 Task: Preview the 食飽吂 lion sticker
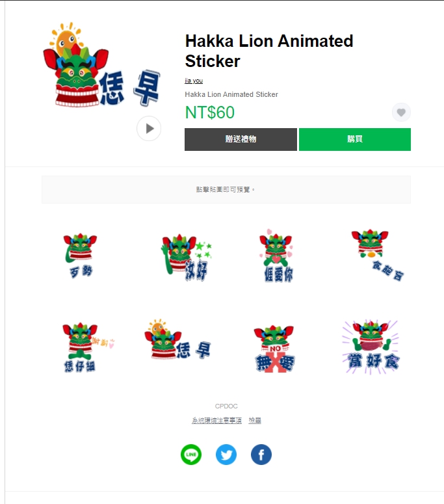coord(378,255)
